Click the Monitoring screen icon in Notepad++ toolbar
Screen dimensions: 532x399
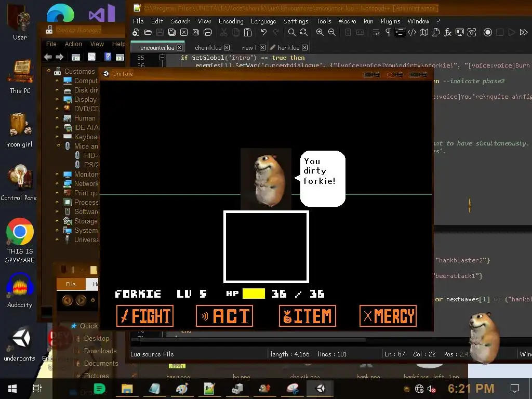coord(460,32)
